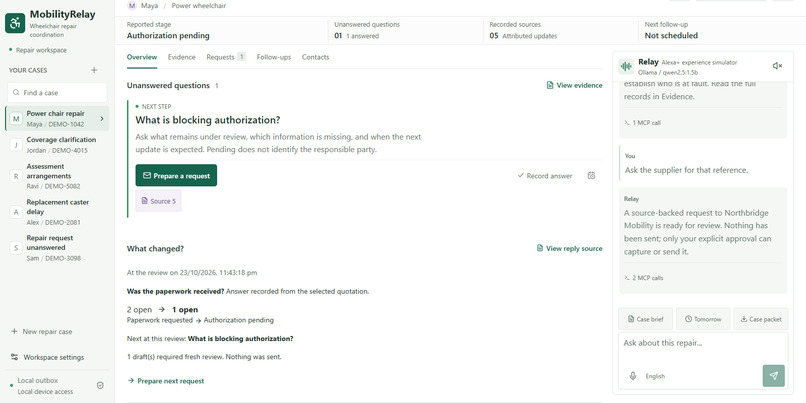Switch to the Contacts tab

[315, 57]
